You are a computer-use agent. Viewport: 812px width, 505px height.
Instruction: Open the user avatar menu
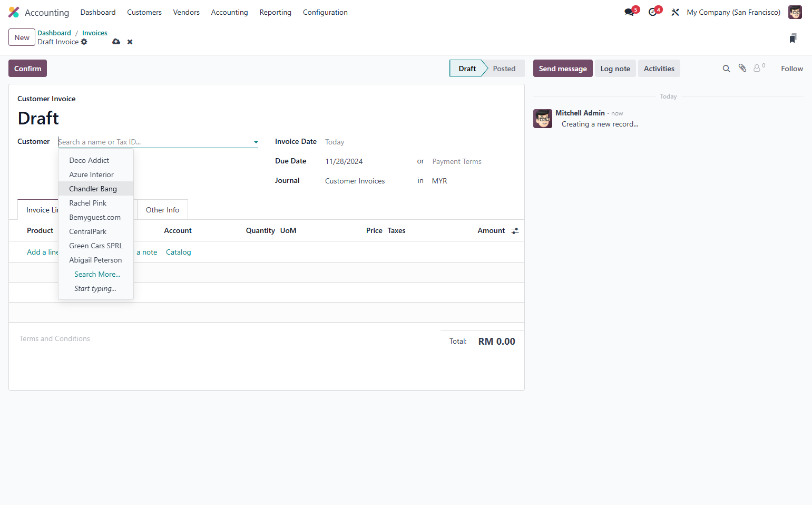pyautogui.click(x=795, y=12)
